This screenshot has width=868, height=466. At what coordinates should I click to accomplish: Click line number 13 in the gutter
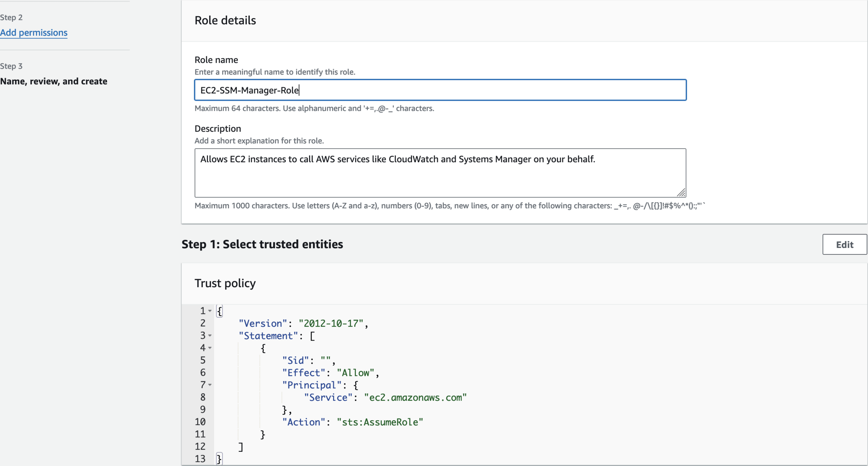[x=200, y=459]
